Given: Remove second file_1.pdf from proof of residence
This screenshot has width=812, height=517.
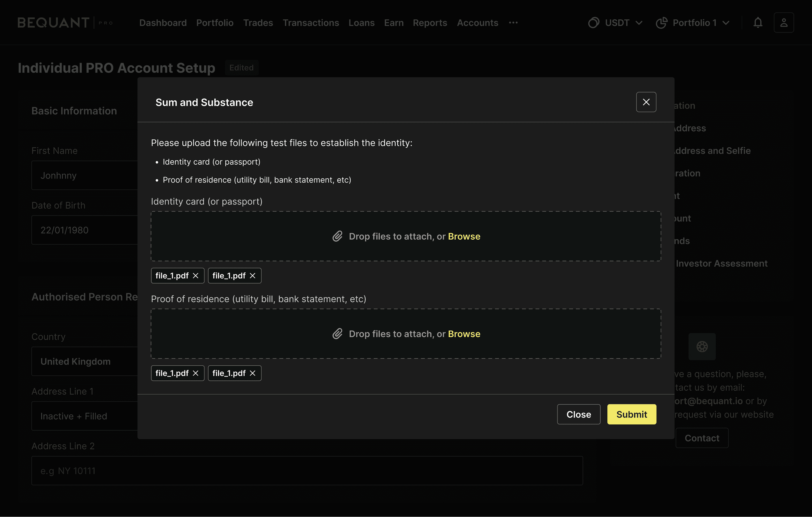Looking at the screenshot, I should point(252,373).
